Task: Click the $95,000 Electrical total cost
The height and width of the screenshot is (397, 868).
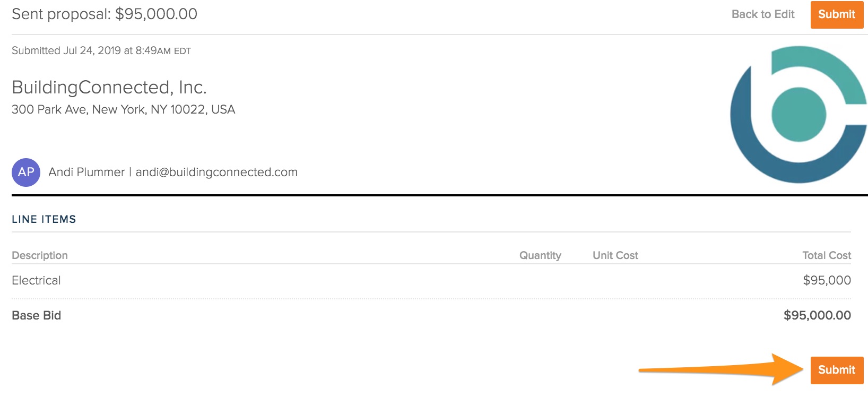Action: (x=826, y=280)
